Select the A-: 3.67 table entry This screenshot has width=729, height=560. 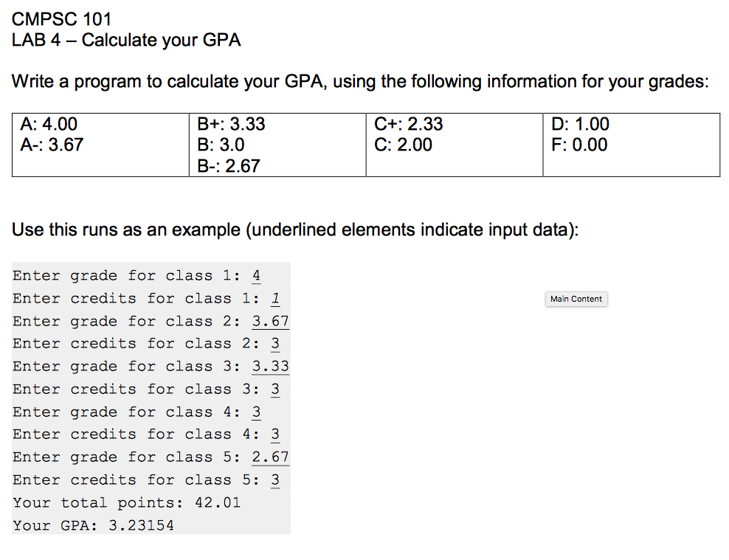(52, 145)
